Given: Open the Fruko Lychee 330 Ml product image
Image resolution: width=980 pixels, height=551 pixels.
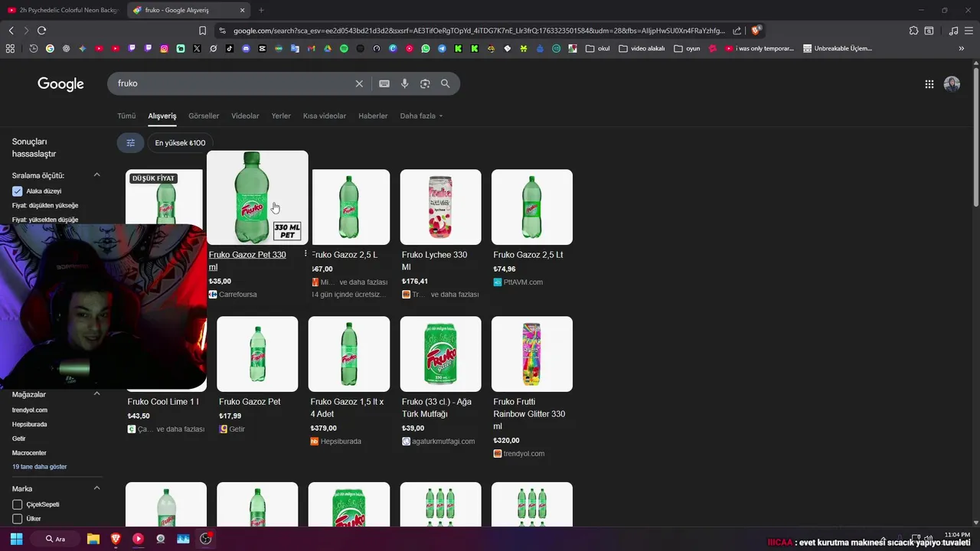Looking at the screenshot, I should coord(441,207).
